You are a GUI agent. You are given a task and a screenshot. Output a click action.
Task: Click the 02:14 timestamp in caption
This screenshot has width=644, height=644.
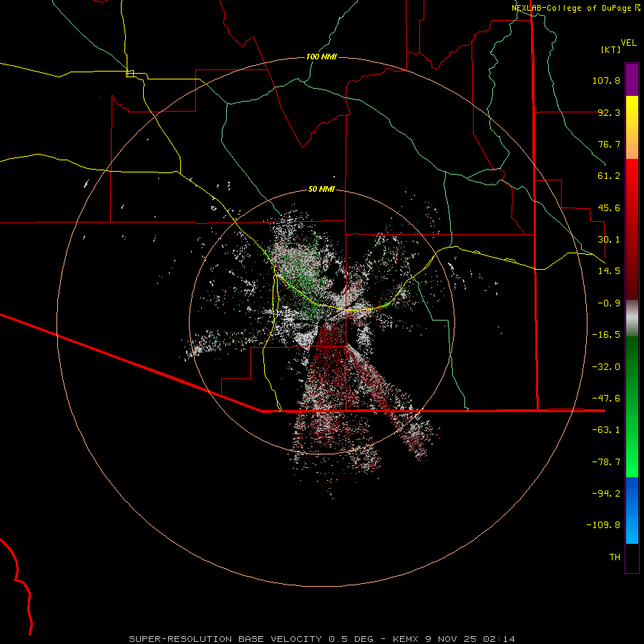[x=499, y=639]
